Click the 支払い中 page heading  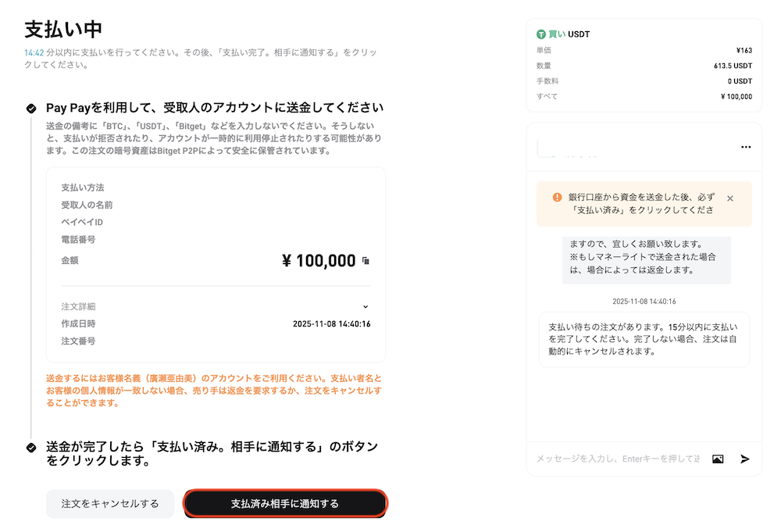[63, 29]
